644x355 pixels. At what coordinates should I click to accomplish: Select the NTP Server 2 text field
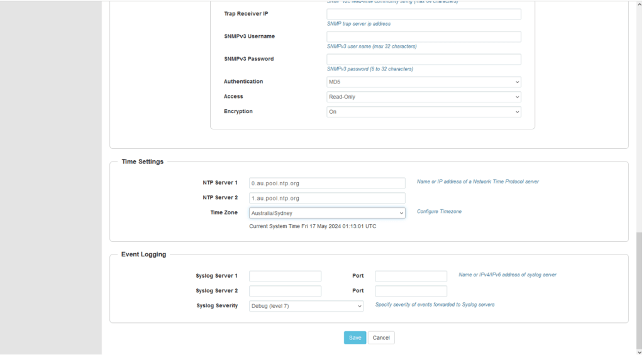(x=327, y=198)
